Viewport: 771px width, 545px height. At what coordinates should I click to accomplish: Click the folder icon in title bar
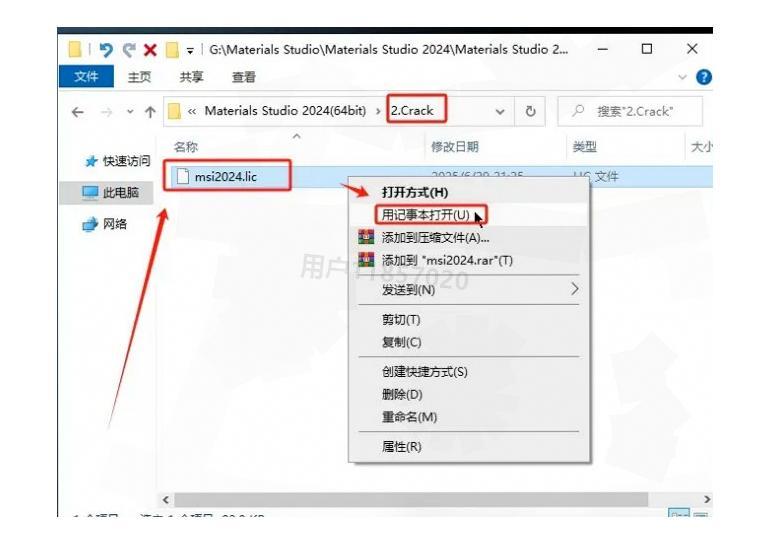point(75,49)
